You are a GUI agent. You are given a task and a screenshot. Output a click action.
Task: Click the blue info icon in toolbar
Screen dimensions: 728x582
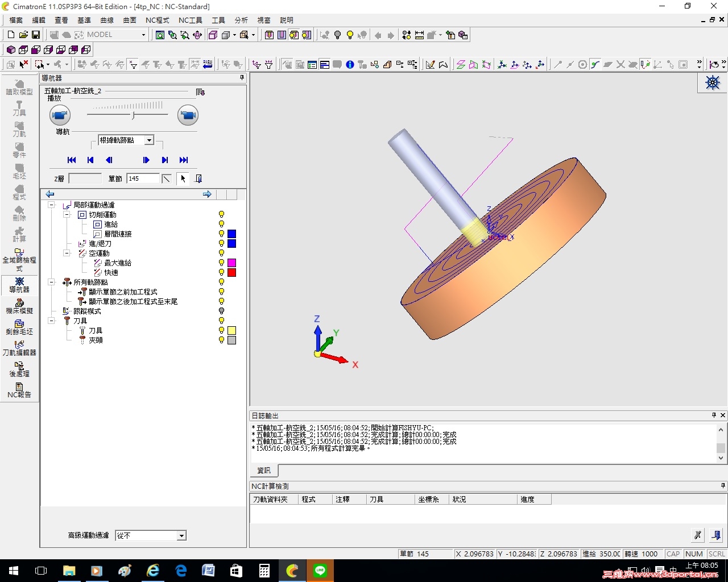(350, 65)
